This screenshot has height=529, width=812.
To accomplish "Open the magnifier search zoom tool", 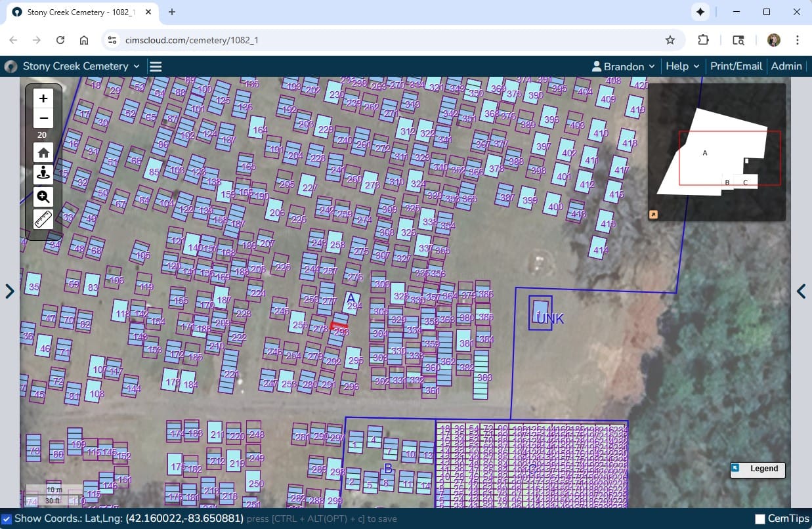I will [x=43, y=197].
